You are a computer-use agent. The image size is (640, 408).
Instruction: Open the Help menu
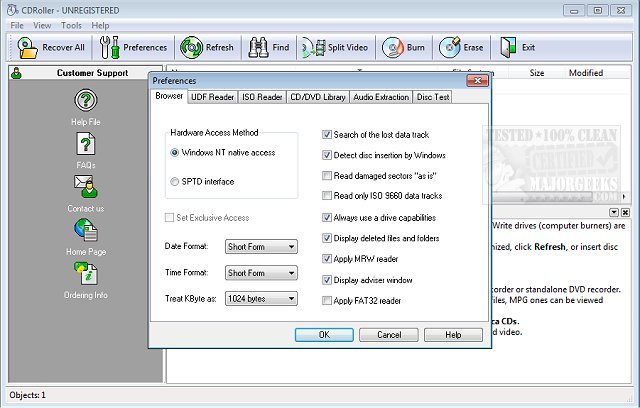point(100,26)
